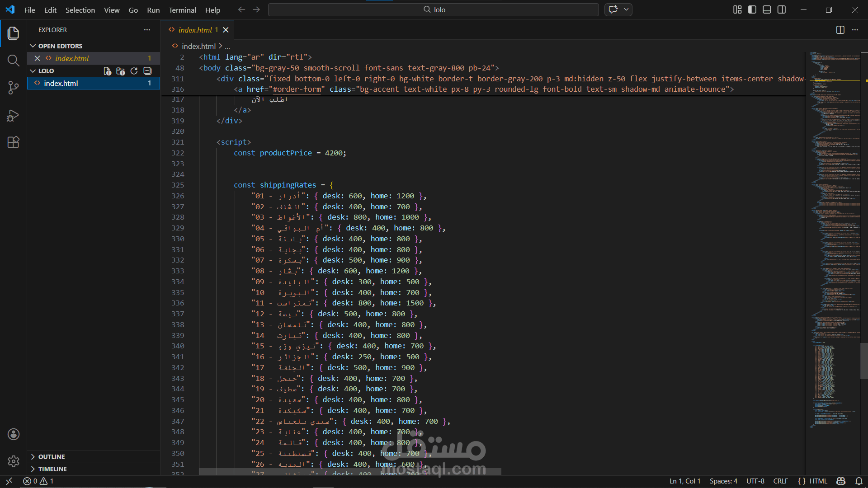Click the CRLF line ending indicator
Screen dimensions: 868x488
[780, 481]
